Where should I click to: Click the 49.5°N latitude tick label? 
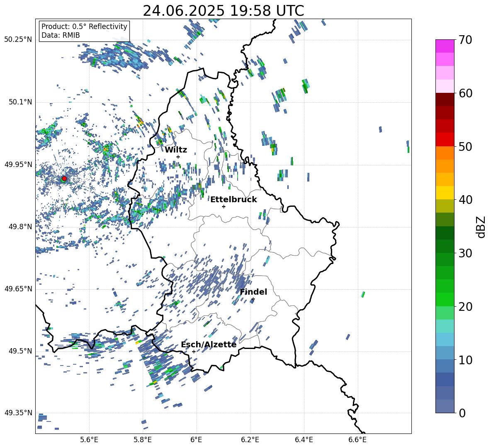(x=20, y=351)
